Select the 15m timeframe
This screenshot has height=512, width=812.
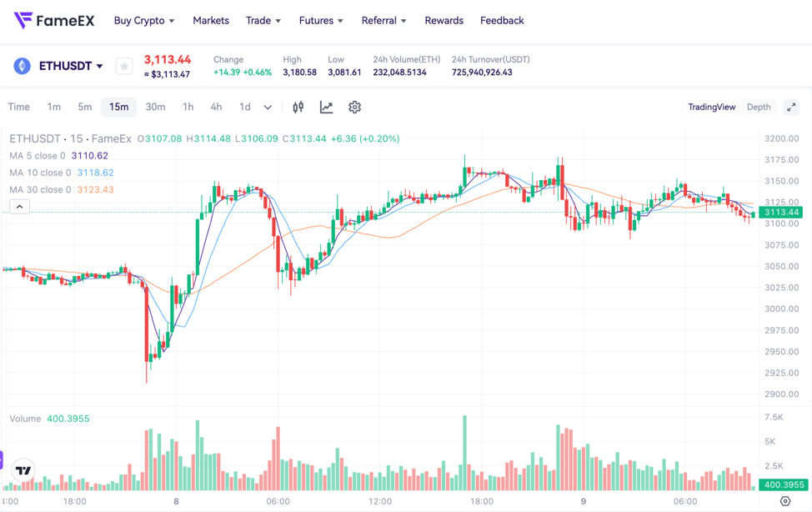(119, 107)
